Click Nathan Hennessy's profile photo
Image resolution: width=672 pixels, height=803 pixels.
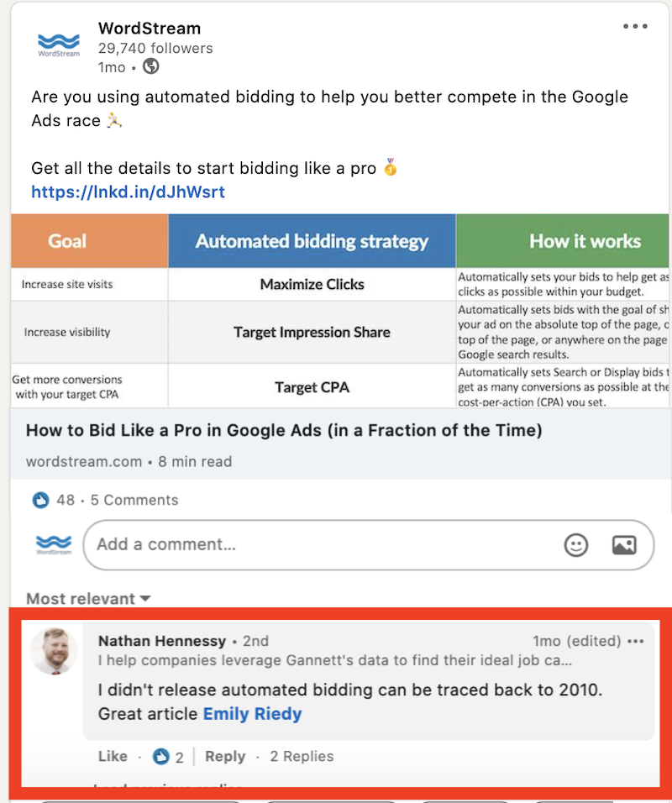[x=54, y=651]
